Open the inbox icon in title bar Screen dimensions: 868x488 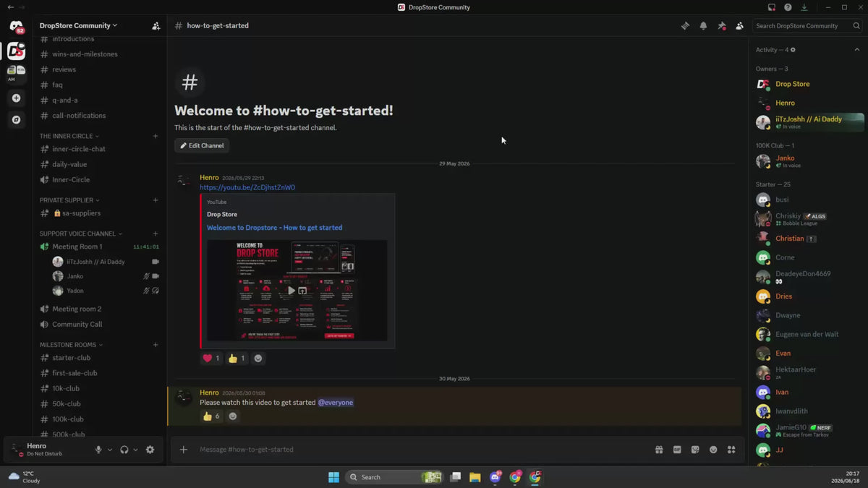[x=772, y=7]
